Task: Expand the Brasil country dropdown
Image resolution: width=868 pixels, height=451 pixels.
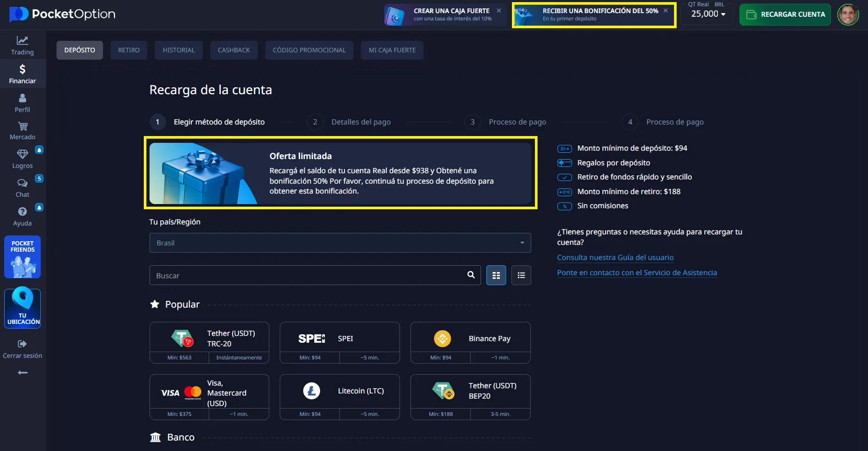Action: tap(340, 243)
